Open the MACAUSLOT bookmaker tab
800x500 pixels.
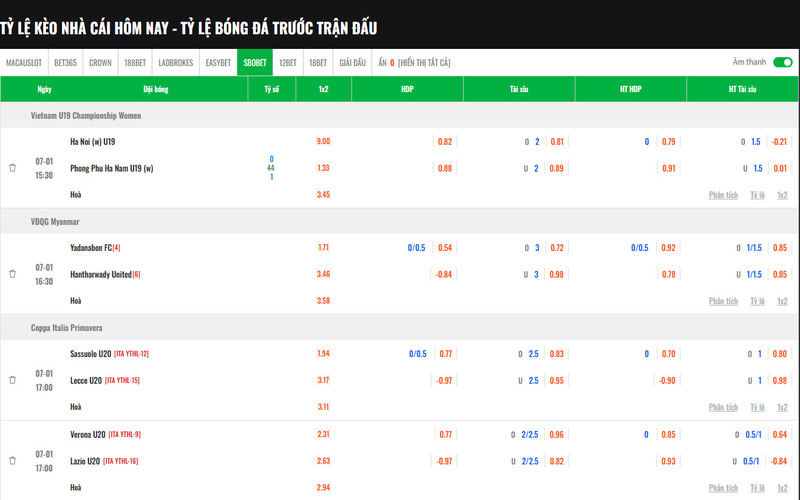click(x=24, y=62)
